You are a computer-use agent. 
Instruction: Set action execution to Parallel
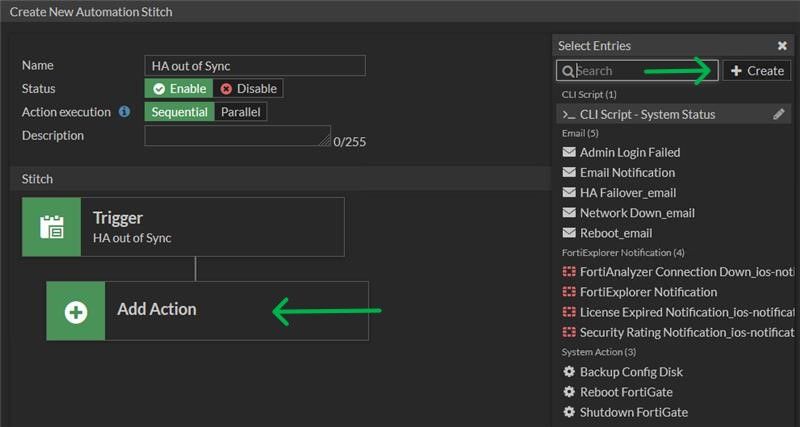240,112
